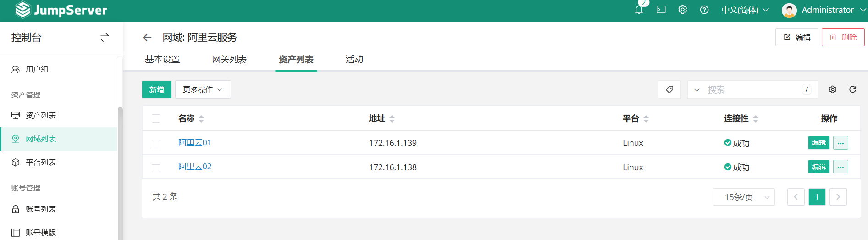Viewport: 868px width, 240px height.
Task: Switch to the 基本设置 tab
Action: point(162,59)
